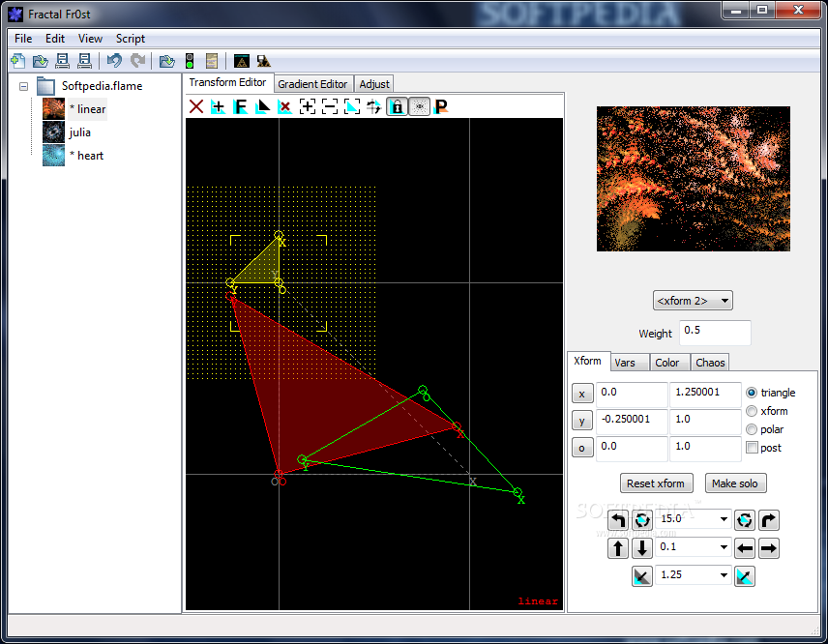Toggle the eye variation preview button

[420, 106]
